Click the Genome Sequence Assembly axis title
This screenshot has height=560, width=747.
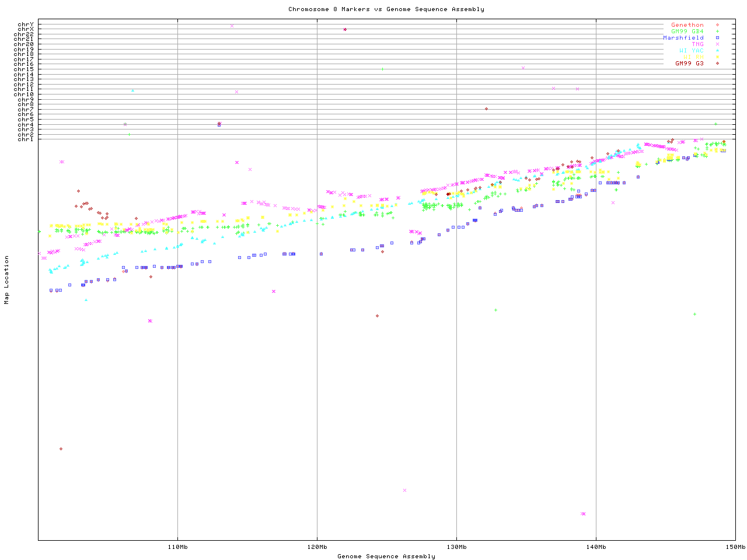pyautogui.click(x=386, y=556)
